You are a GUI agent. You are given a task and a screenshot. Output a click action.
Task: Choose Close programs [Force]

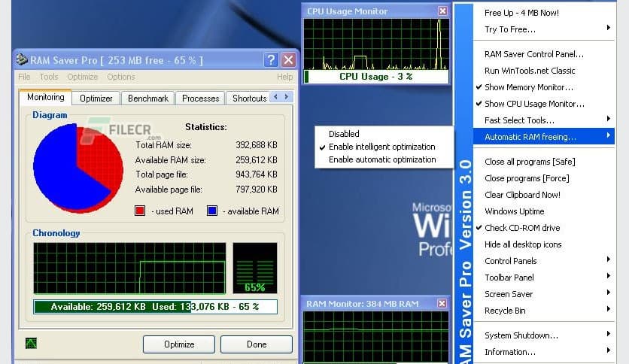(x=543, y=178)
